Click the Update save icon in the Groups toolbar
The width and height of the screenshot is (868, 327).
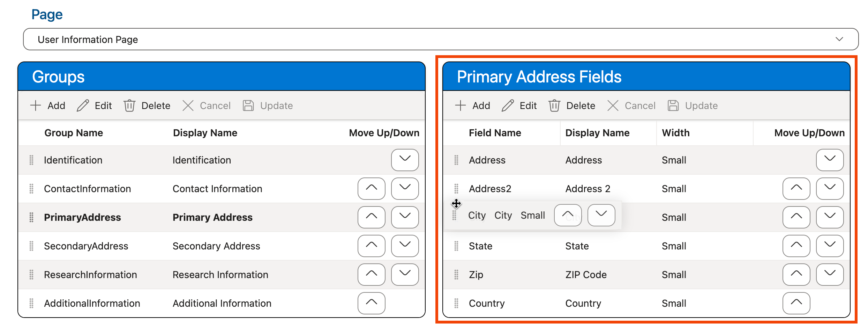click(248, 106)
